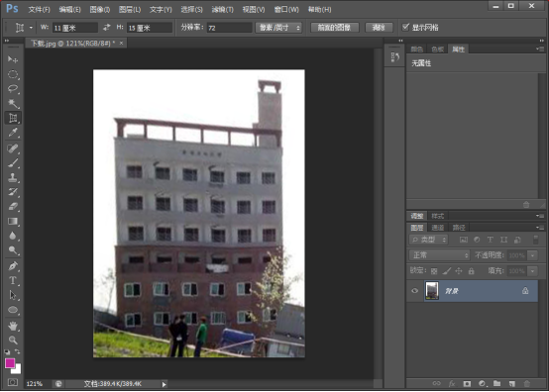Toggle the show grid checkbox
This screenshot has height=392, width=549.
click(x=405, y=27)
